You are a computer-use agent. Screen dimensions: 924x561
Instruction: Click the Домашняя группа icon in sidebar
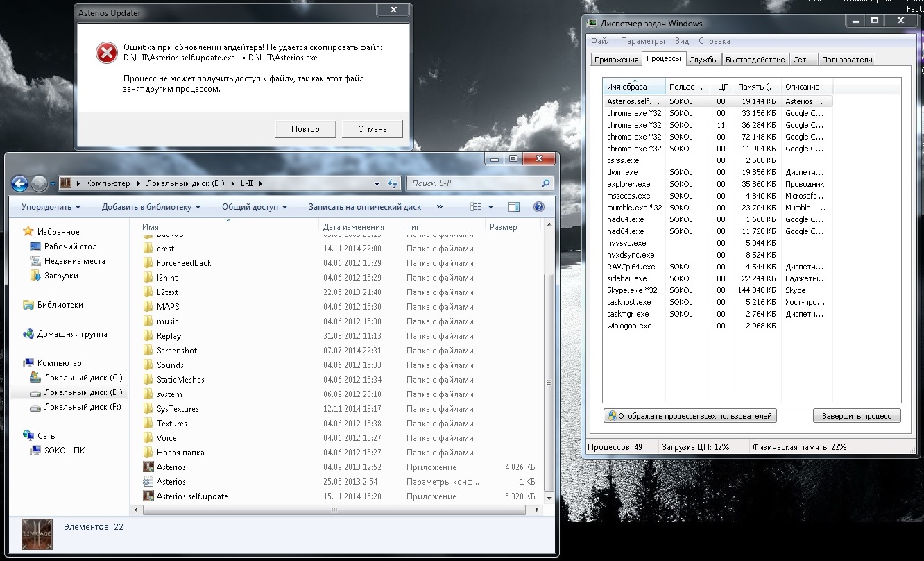[28, 333]
